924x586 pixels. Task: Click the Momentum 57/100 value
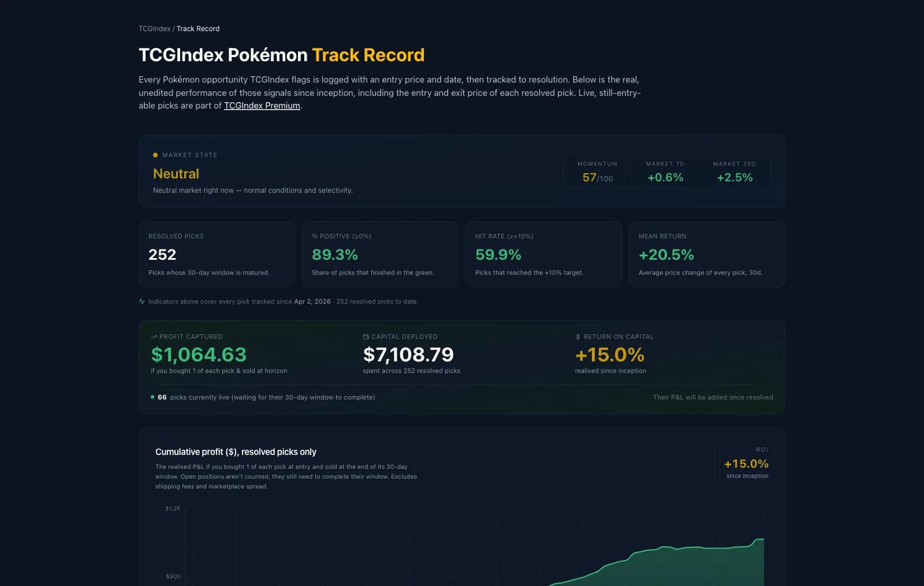click(x=598, y=178)
